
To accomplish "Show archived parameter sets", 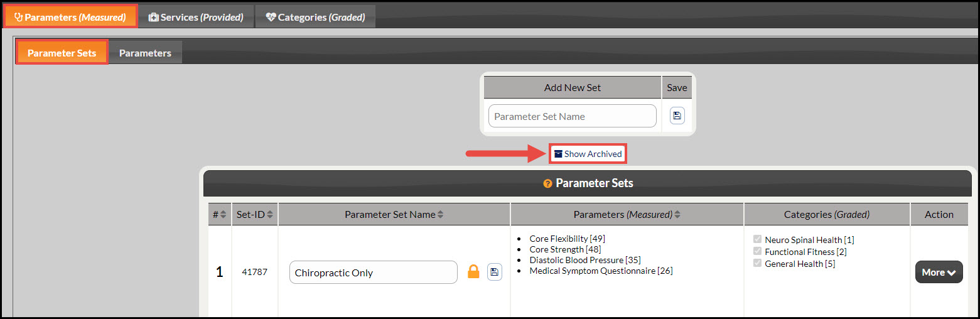I will coord(588,154).
